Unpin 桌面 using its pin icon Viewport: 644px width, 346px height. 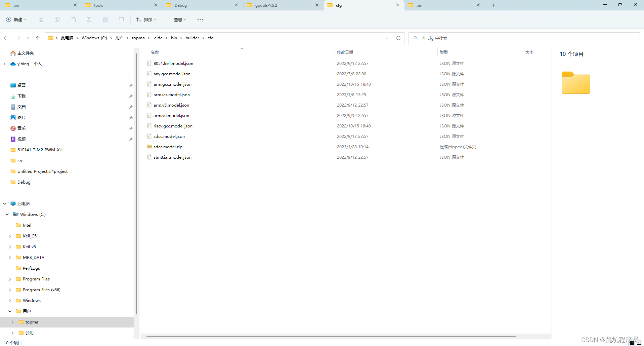pyautogui.click(x=131, y=85)
